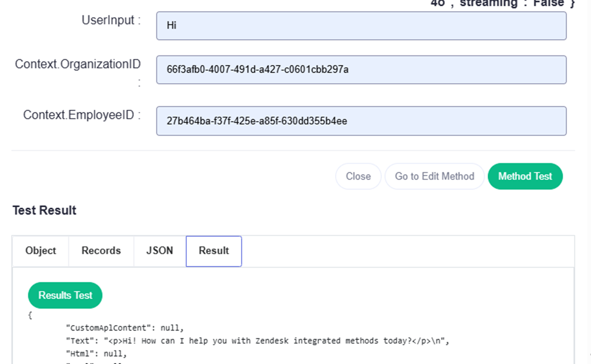Viewport: 591px width, 364px height.
Task: Click the opening curly brace in output
Action: (30, 315)
